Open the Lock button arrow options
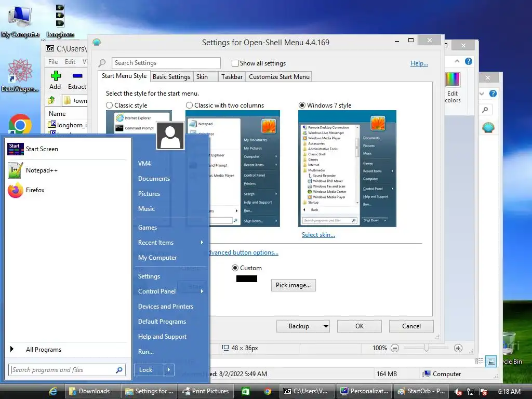 tap(169, 370)
